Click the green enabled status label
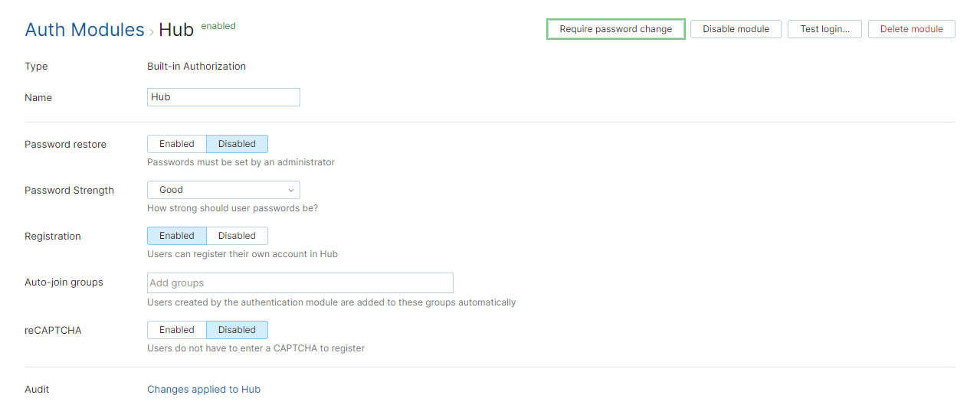This screenshot has width=980, height=418. coord(218,26)
